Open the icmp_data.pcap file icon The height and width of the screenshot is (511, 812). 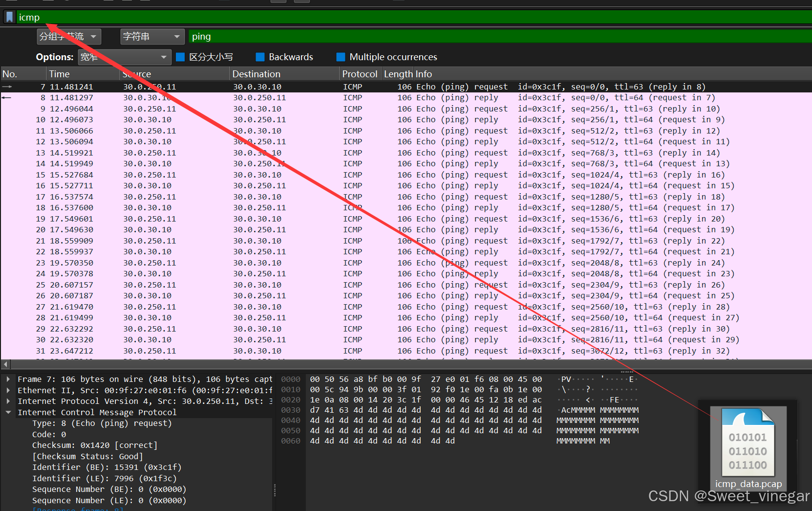[x=747, y=443]
